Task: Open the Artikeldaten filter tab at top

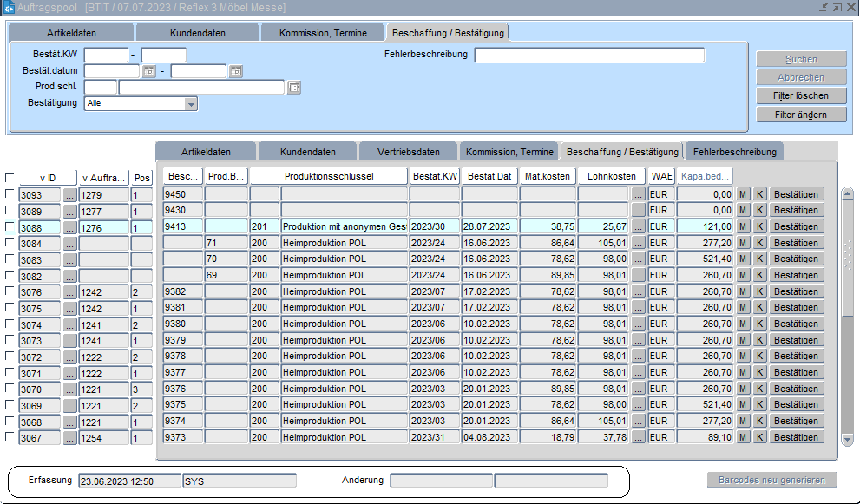Action: pos(71,33)
